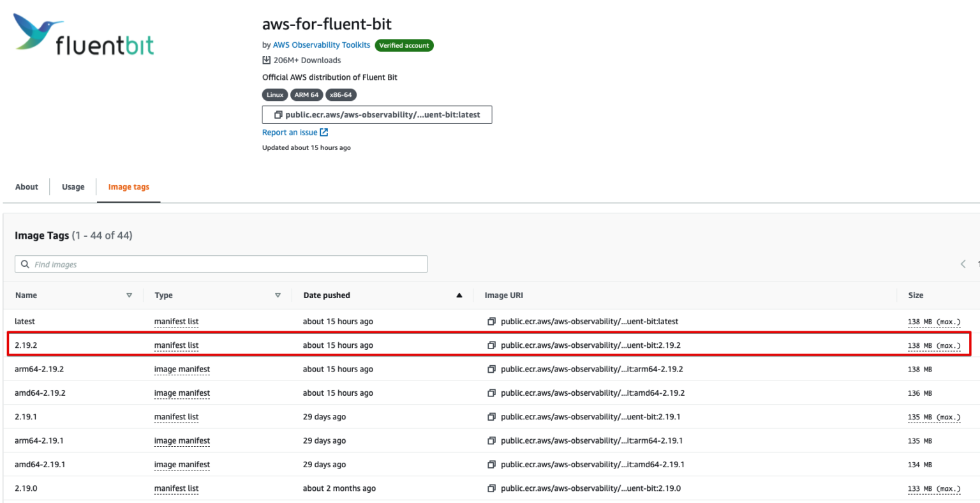Click the left pagination chevron above the table
Image resolution: width=980 pixels, height=503 pixels.
(963, 264)
